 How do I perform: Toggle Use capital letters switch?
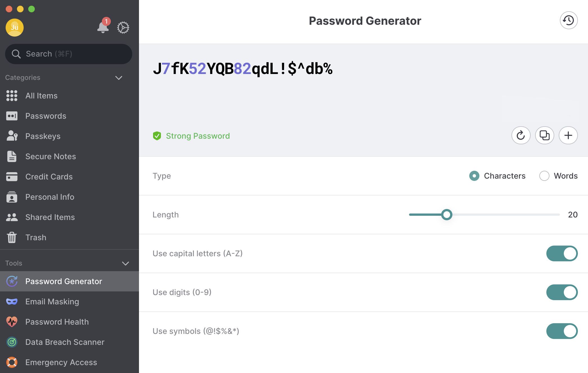tap(562, 253)
